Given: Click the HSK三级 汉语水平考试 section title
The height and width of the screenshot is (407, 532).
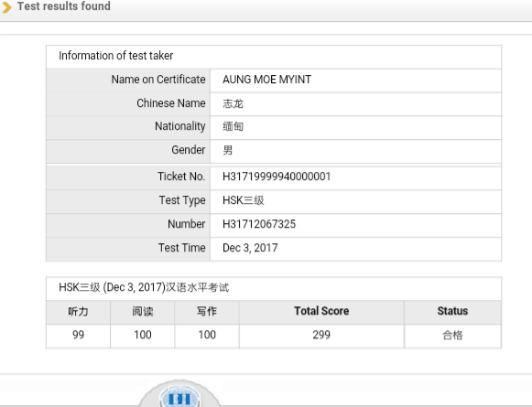Looking at the screenshot, I should [144, 287].
